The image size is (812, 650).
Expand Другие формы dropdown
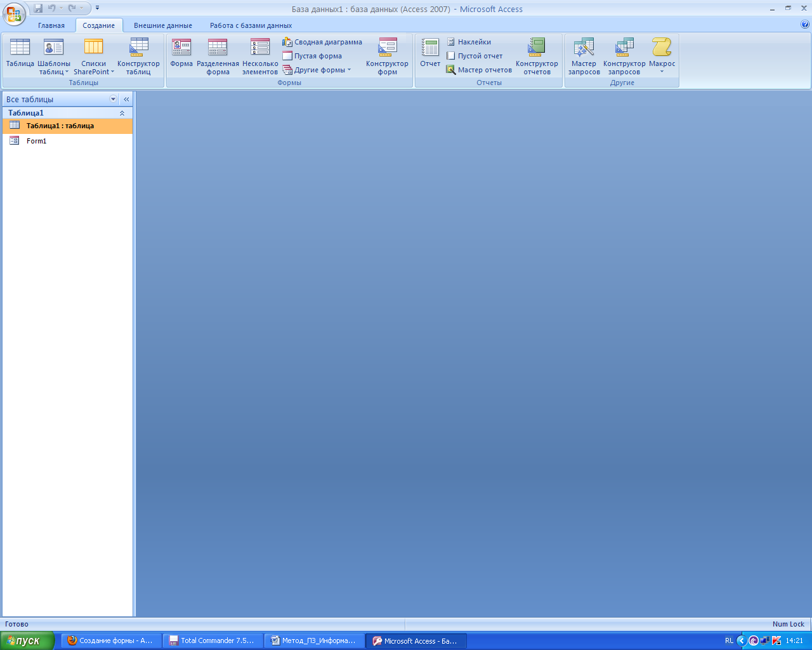pos(317,70)
